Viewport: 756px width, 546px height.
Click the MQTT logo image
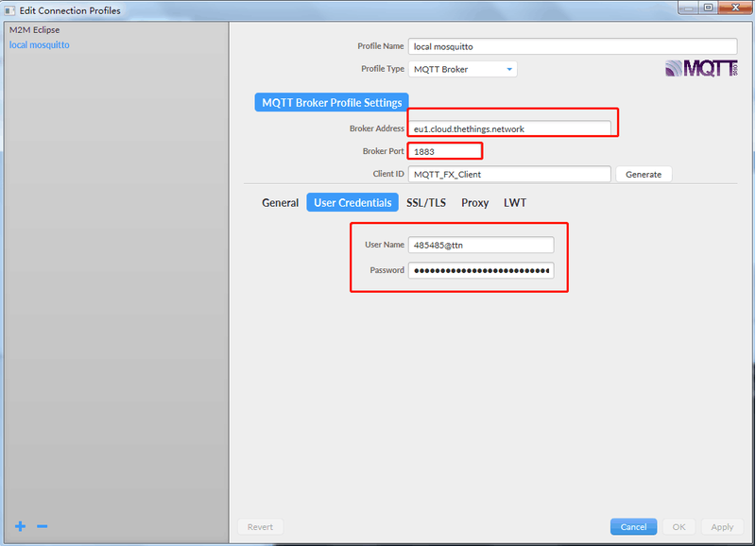pyautogui.click(x=701, y=68)
